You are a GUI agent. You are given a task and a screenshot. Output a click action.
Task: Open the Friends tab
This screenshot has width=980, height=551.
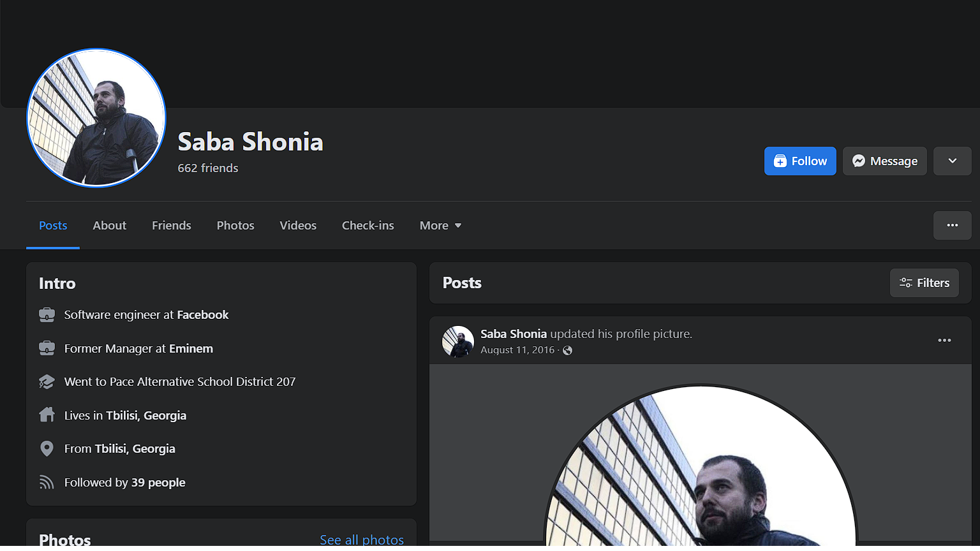click(x=171, y=226)
